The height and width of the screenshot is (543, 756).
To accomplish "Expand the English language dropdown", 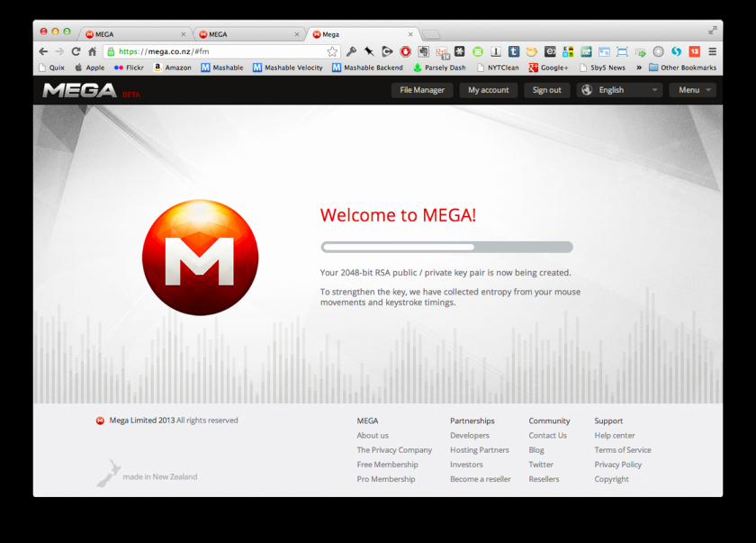I will point(619,90).
